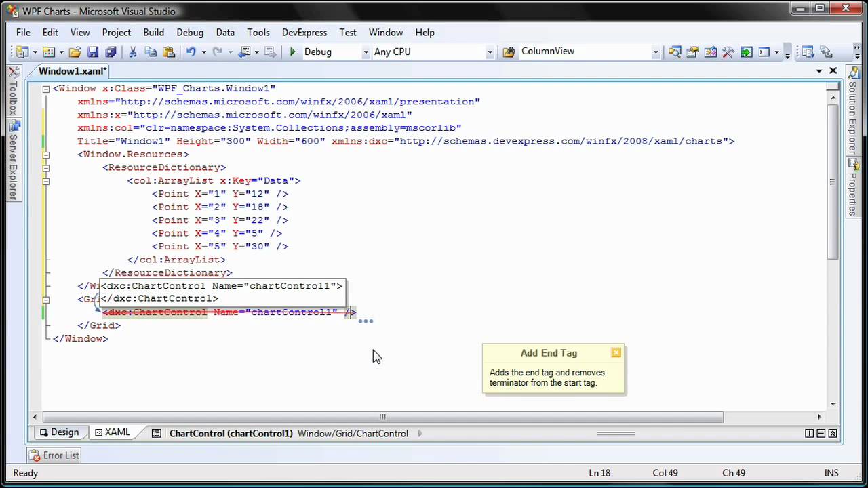Collapse the Window.Resources outline node

tap(46, 155)
